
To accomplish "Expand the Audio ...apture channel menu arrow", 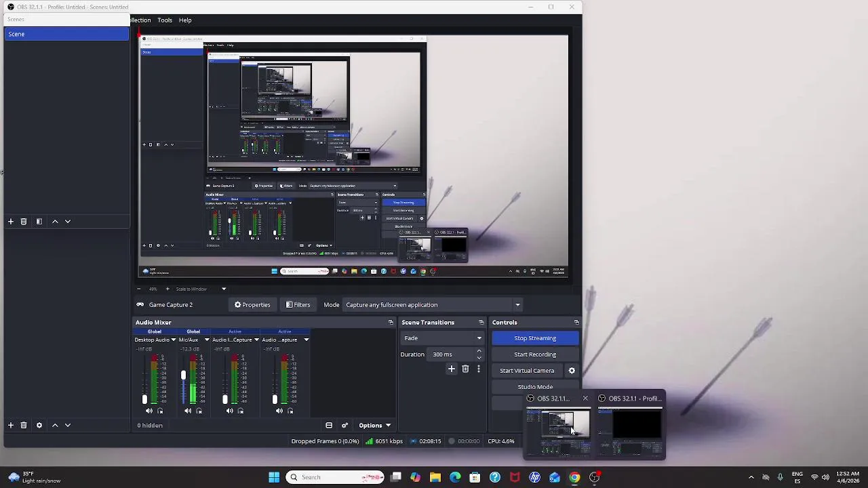I will 306,340.
